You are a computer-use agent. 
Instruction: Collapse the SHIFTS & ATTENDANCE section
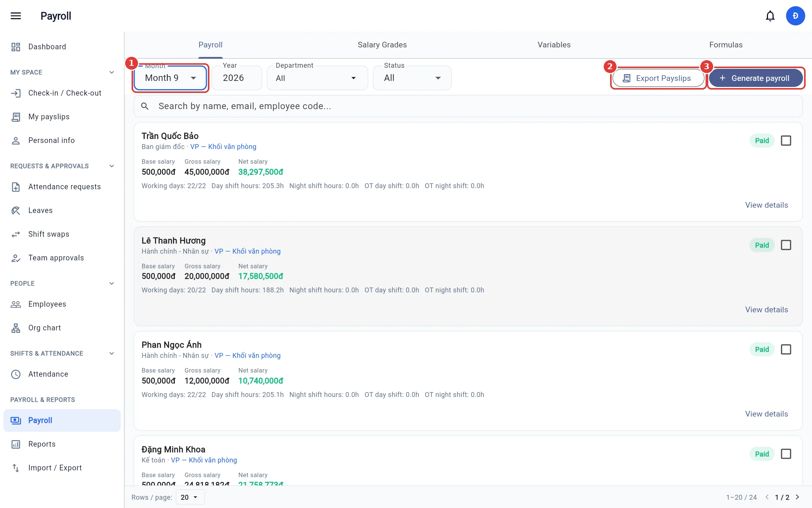(112, 353)
